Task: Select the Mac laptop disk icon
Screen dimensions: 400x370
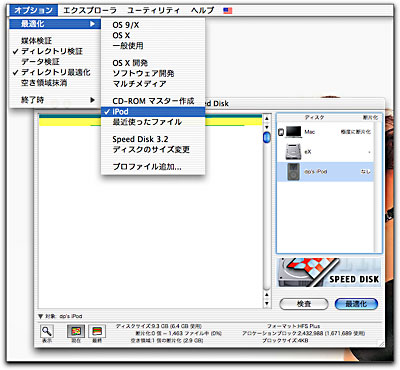Action: pyautogui.click(x=293, y=132)
